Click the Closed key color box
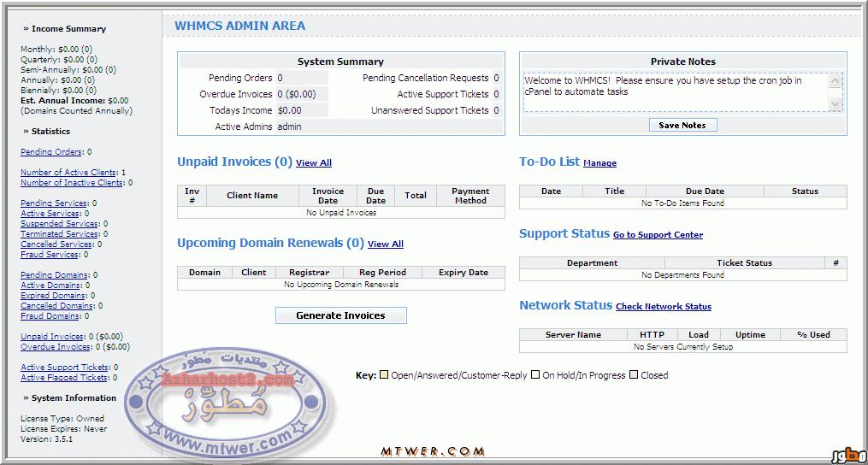Screen dimensions: 868x465 click(634, 374)
